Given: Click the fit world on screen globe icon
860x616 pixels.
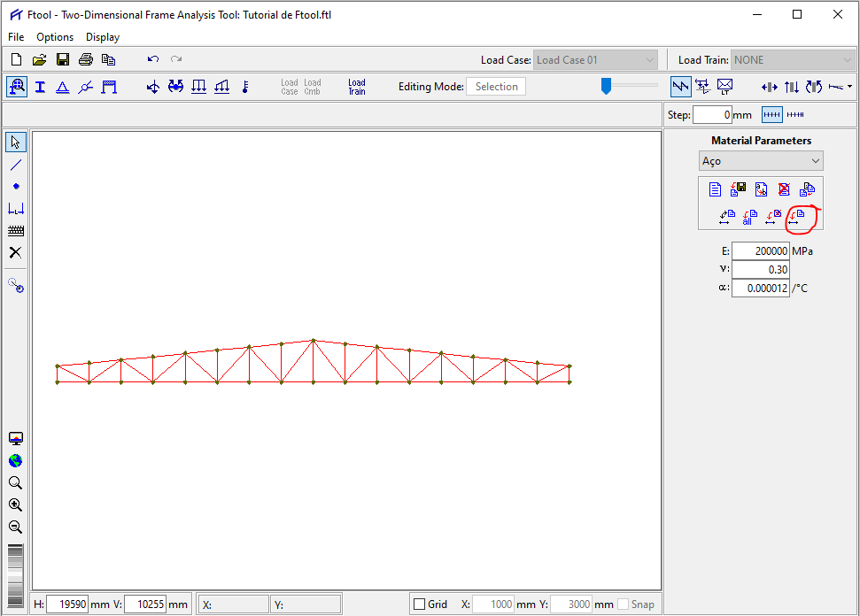Looking at the screenshot, I should click(16, 461).
